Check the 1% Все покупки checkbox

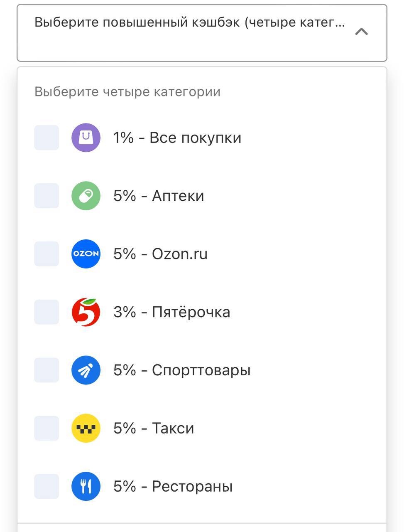(x=47, y=138)
